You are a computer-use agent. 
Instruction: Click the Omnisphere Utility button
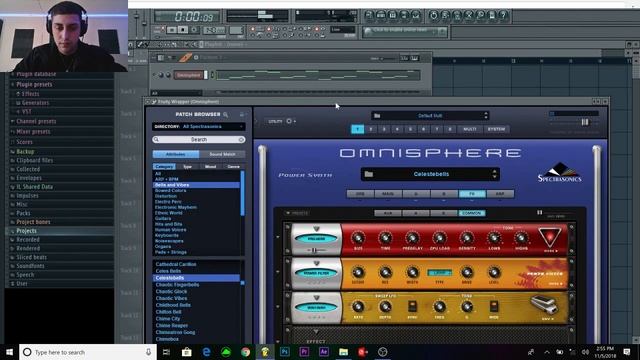(x=275, y=121)
